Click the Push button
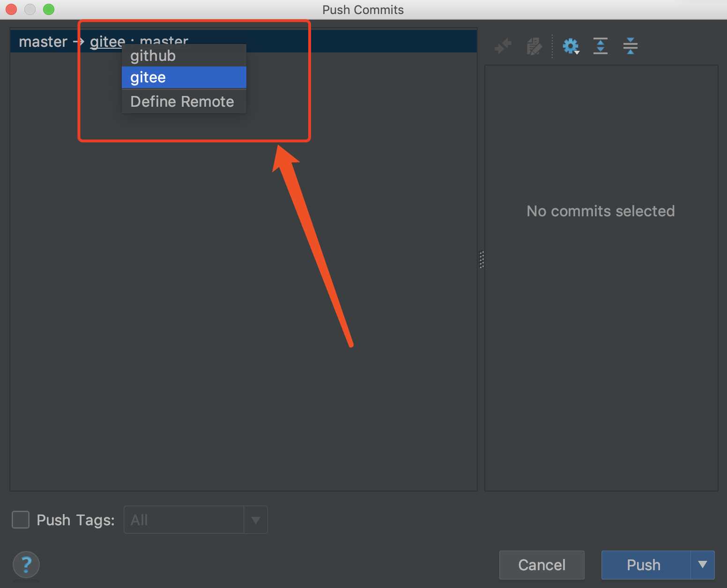727x588 pixels. click(x=646, y=565)
